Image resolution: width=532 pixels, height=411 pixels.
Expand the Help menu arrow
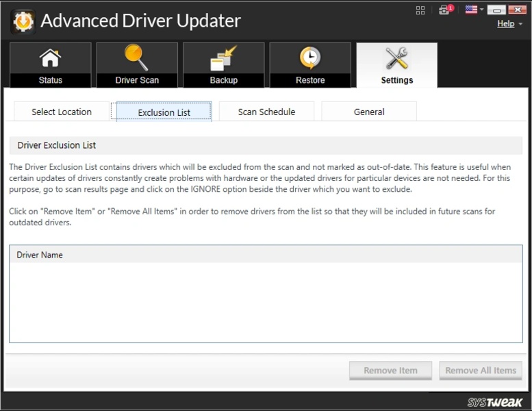[520, 25]
